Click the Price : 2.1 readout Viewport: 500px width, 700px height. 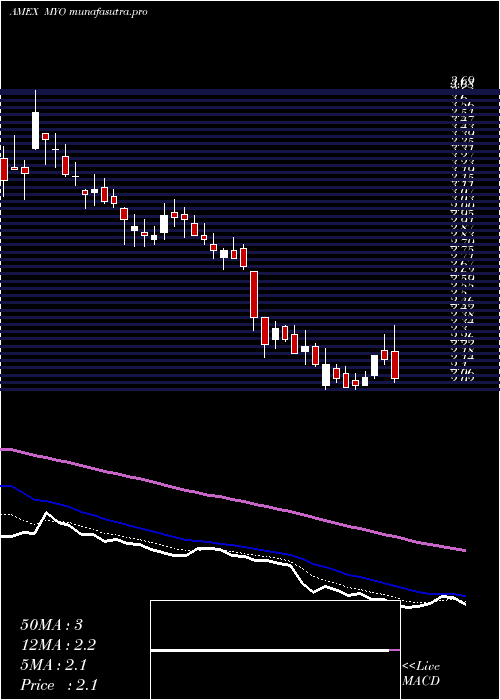click(x=58, y=685)
